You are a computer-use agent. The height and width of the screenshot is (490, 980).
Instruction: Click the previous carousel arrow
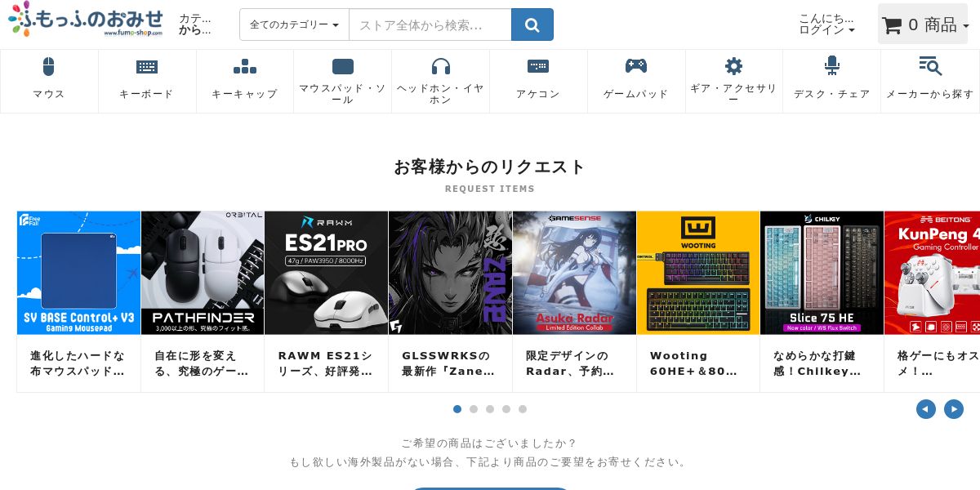pos(926,409)
